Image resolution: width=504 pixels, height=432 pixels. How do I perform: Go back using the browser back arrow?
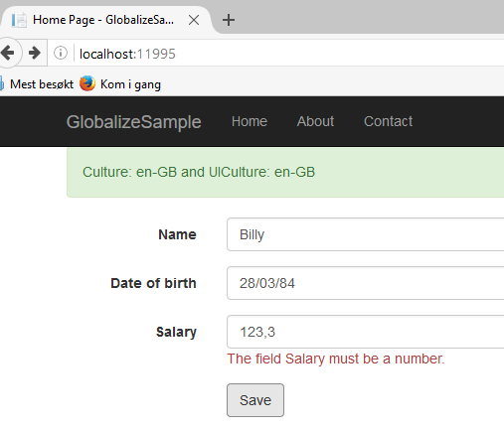click(x=8, y=53)
